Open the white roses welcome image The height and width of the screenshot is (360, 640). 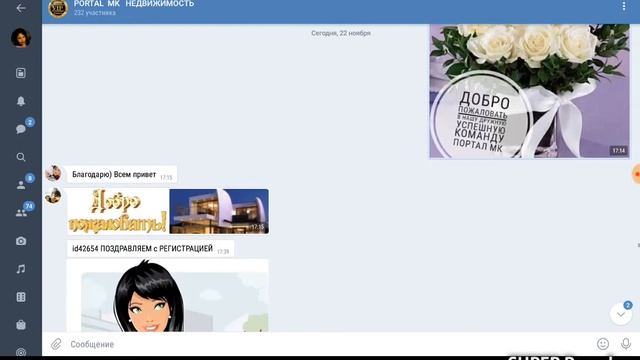point(529,91)
